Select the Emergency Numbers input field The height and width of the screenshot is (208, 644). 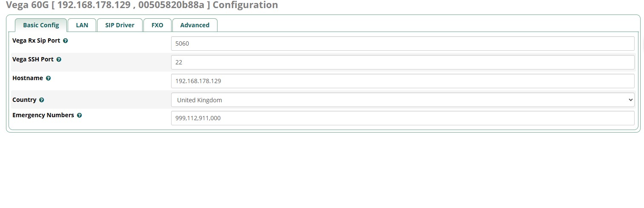point(403,118)
